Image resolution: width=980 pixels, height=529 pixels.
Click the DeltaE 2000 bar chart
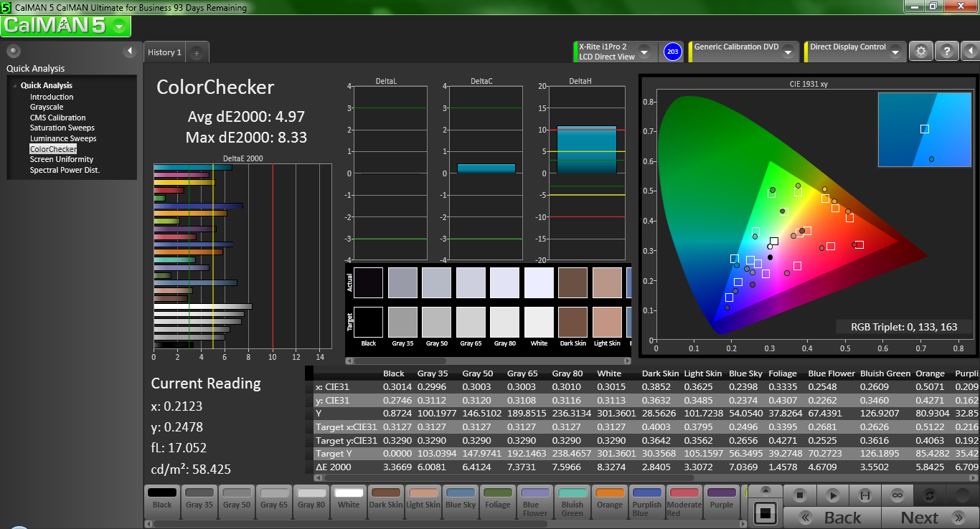[x=242, y=257]
